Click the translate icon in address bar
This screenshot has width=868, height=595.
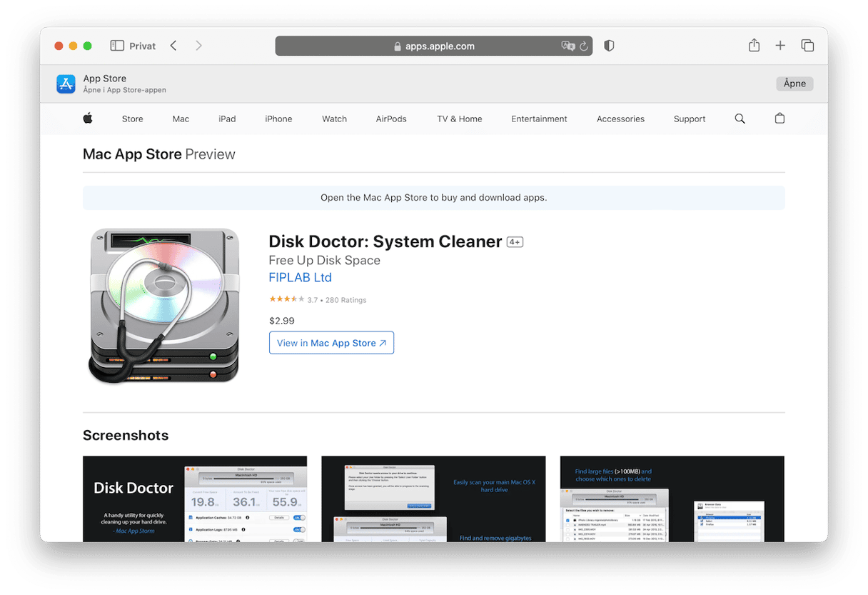[568, 46]
